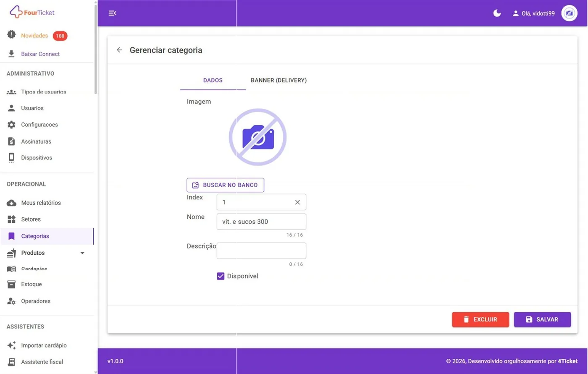The image size is (588, 374).
Task: Open Meus relatórios cloud icon
Action: (12, 203)
